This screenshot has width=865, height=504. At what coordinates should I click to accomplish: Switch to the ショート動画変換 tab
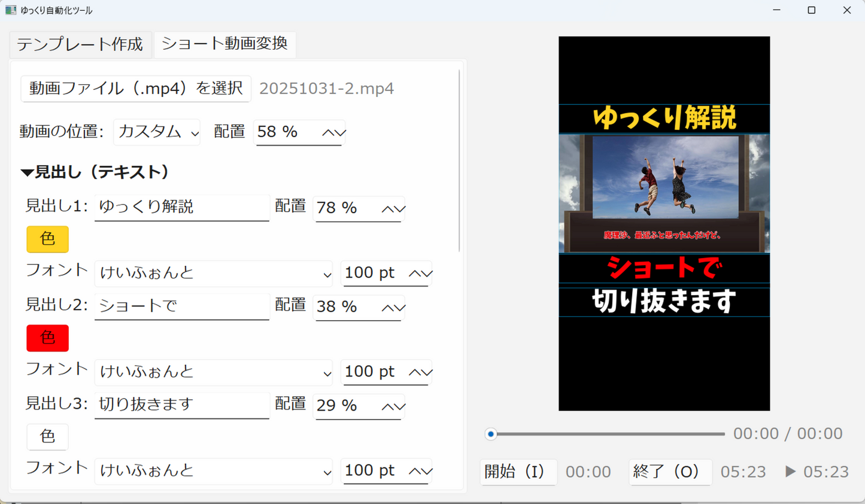coord(225,44)
